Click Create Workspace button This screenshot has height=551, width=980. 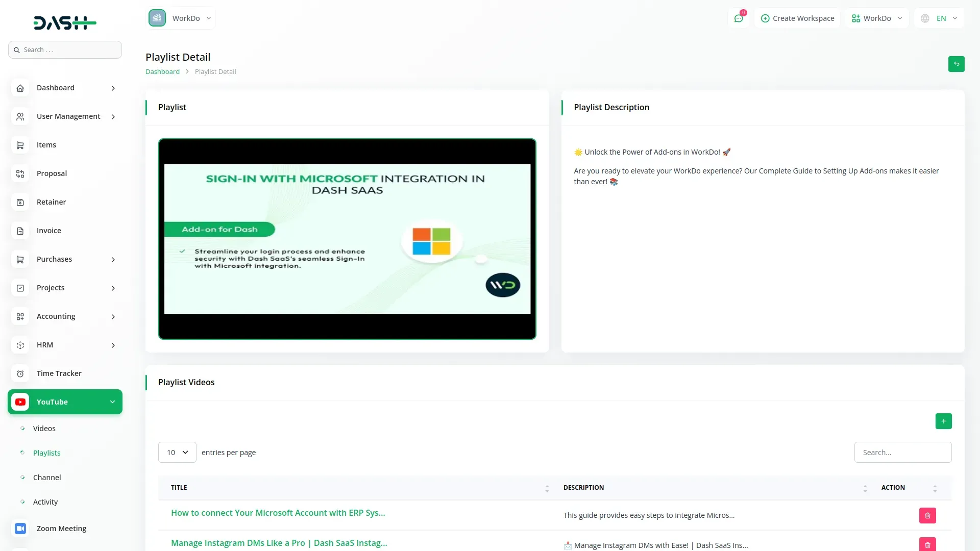click(797, 18)
